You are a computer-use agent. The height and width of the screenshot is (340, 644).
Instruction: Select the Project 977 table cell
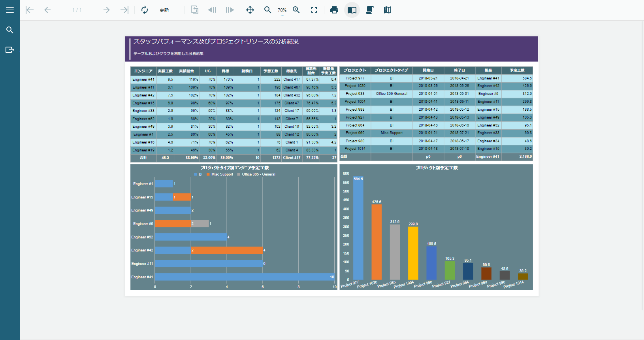tap(355, 78)
